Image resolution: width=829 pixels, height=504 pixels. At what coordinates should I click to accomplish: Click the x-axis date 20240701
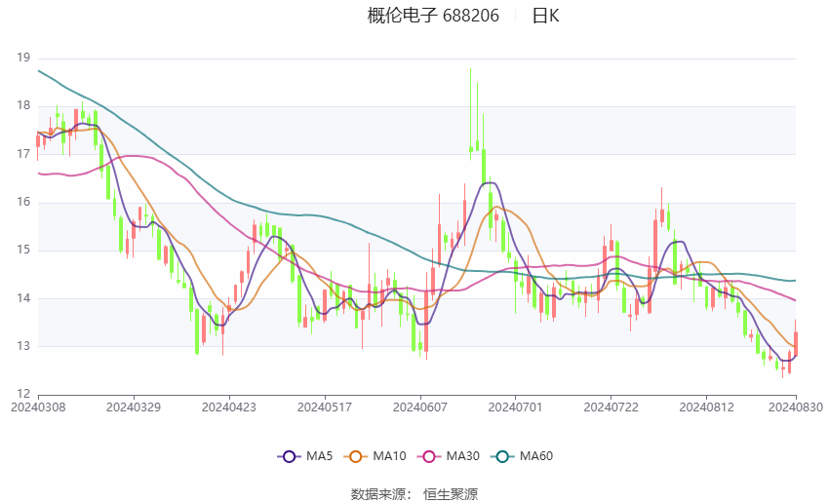pyautogui.click(x=516, y=407)
